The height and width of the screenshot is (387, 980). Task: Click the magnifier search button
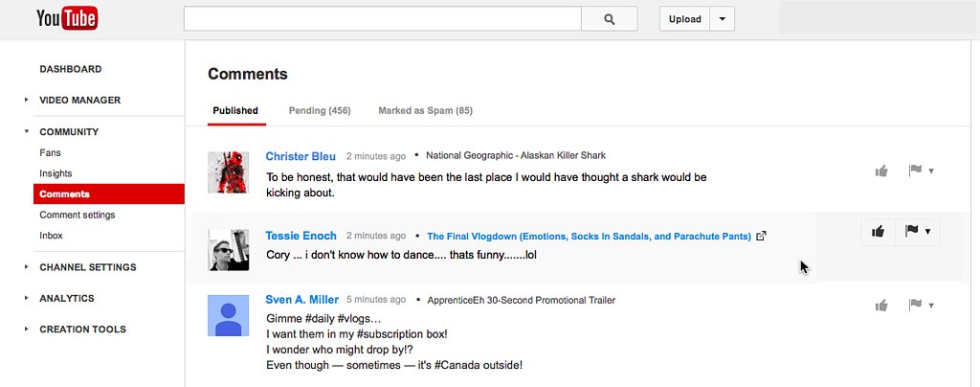tap(610, 19)
